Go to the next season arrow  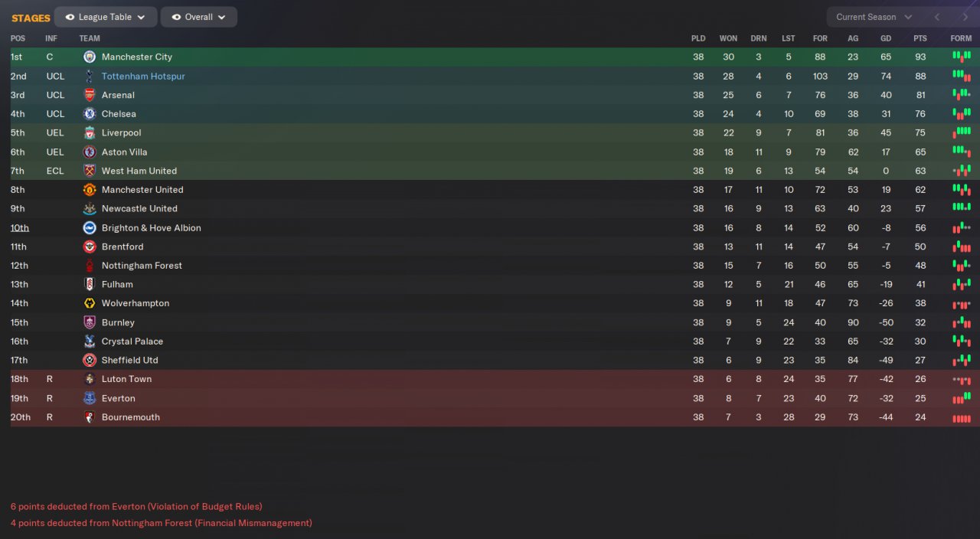(x=965, y=17)
